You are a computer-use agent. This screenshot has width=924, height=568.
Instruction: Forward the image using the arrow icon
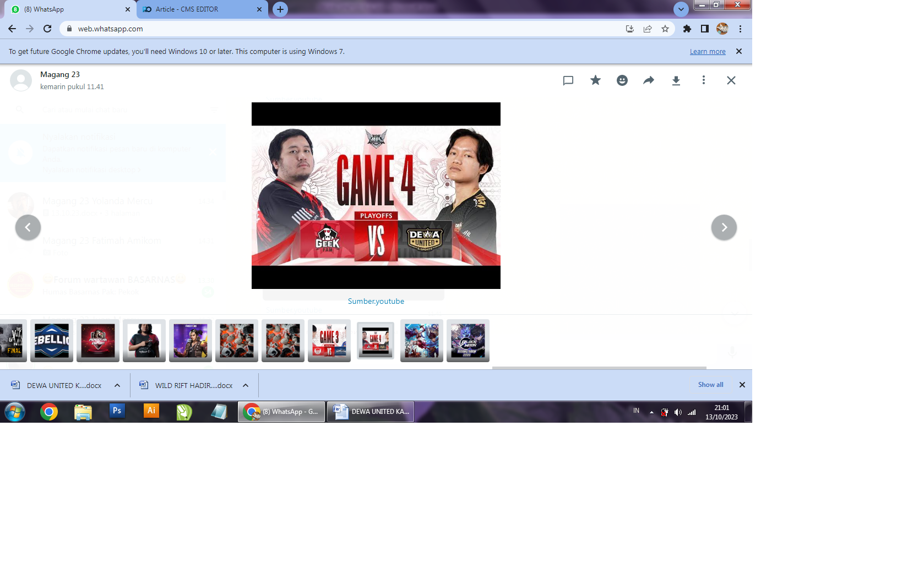tap(649, 80)
